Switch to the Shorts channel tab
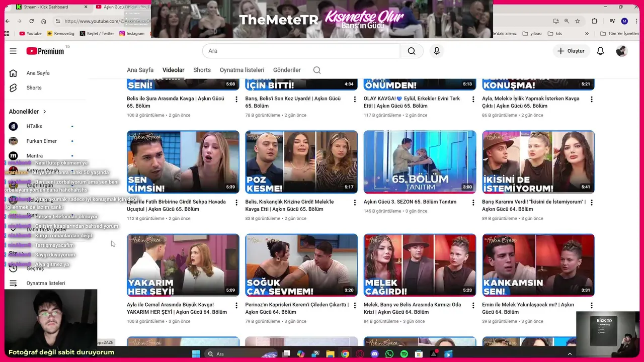The width and height of the screenshot is (644, 362). click(202, 70)
